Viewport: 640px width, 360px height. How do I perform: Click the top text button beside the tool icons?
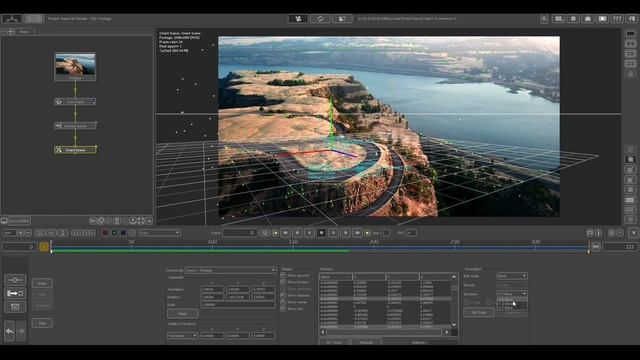coord(42,283)
